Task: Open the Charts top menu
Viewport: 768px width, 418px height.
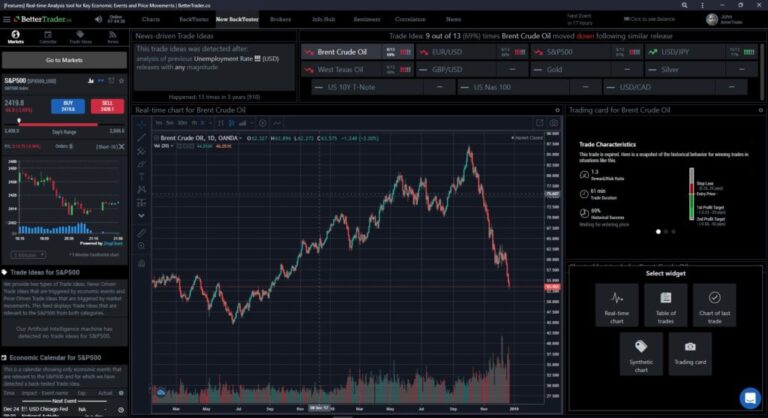Action: point(151,20)
